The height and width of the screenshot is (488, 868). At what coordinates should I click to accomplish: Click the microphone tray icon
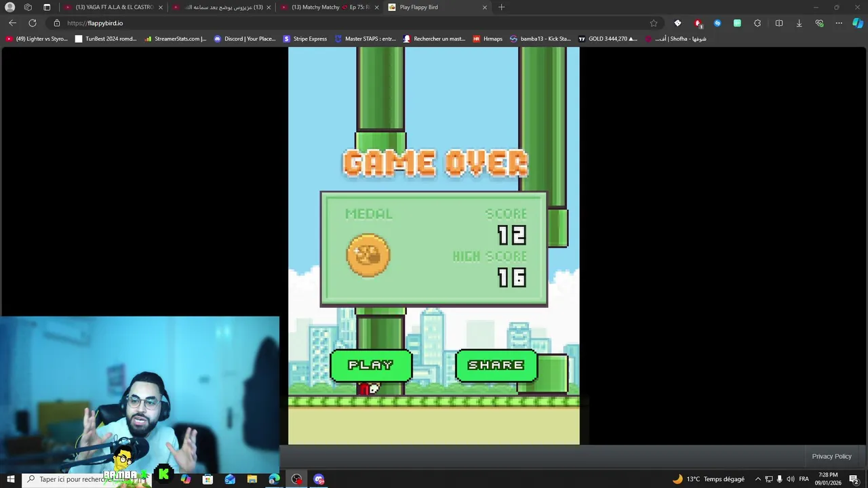(x=779, y=479)
